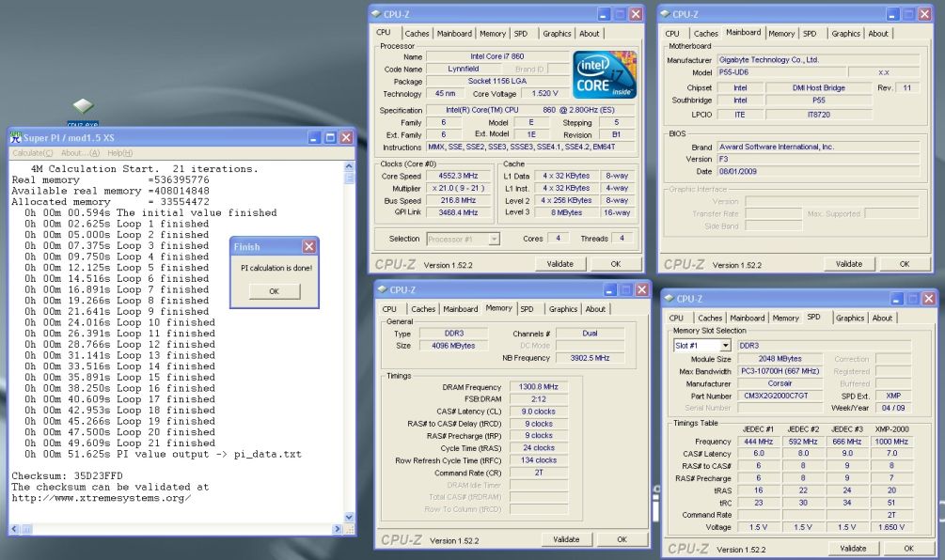Close the Finish dialog with its X
The image size is (945, 560).
[309, 246]
